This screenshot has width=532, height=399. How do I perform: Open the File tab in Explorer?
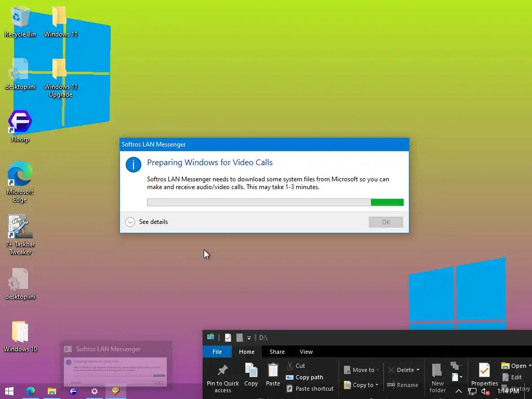(217, 352)
